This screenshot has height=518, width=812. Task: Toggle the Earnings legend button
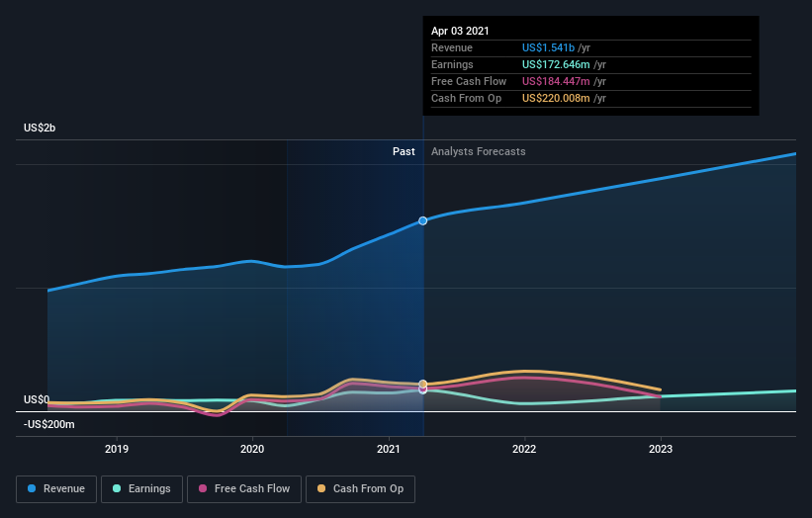coord(141,489)
